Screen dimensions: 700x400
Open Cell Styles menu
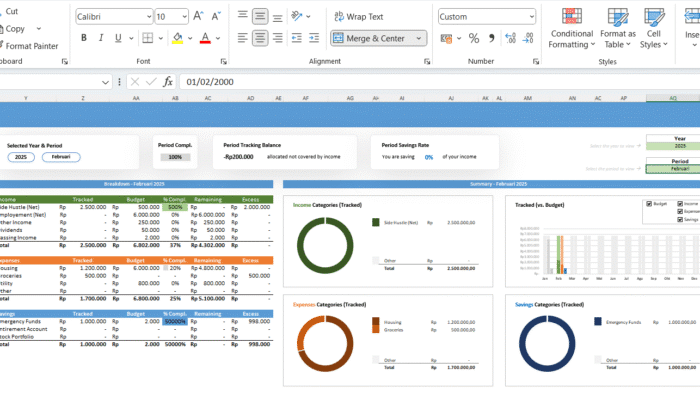(654, 28)
